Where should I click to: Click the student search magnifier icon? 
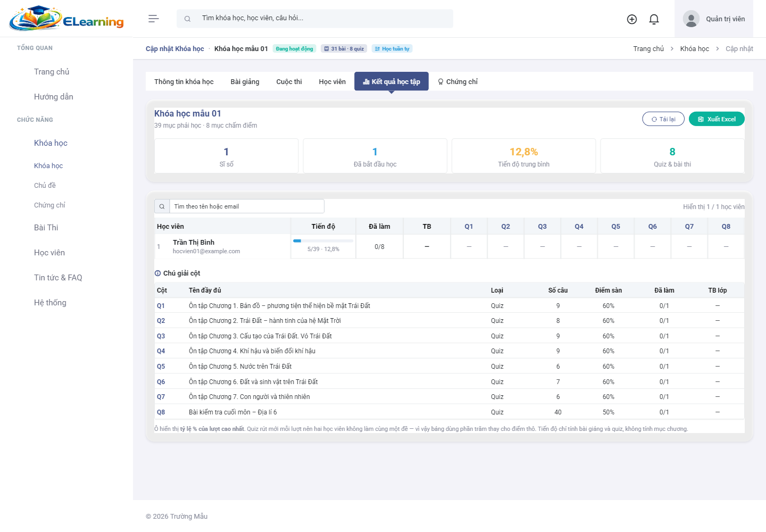(x=162, y=206)
